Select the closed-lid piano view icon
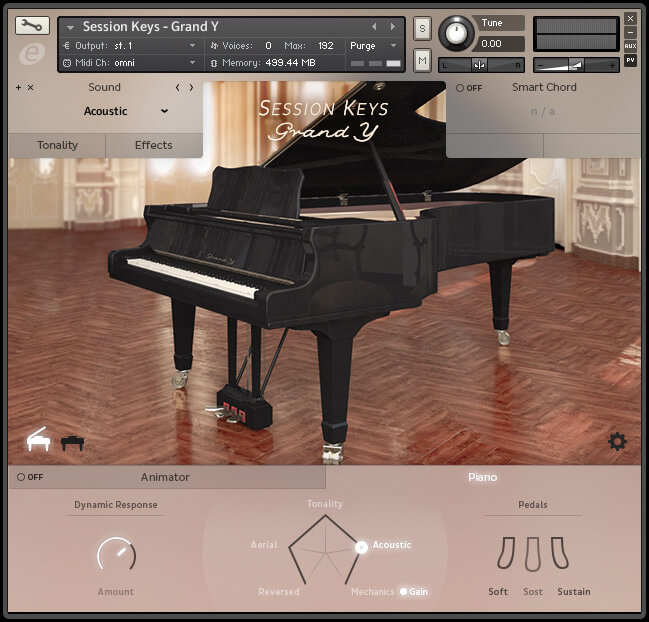This screenshot has width=649, height=622. [x=72, y=443]
